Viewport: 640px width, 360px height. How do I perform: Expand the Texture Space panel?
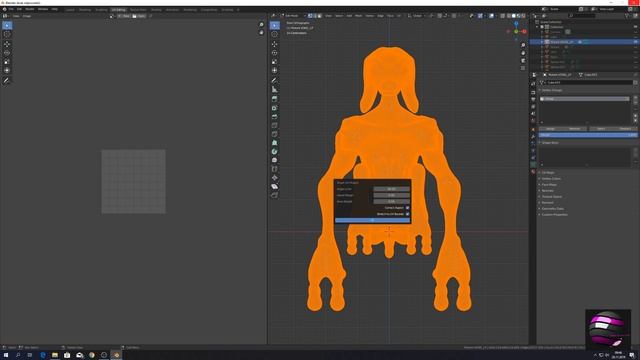pyautogui.click(x=551, y=197)
